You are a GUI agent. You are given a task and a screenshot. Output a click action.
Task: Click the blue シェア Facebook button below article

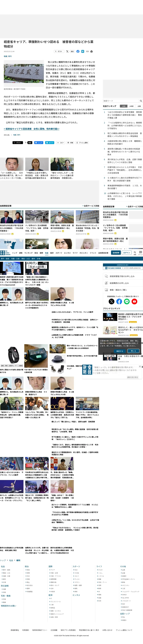[38, 143]
